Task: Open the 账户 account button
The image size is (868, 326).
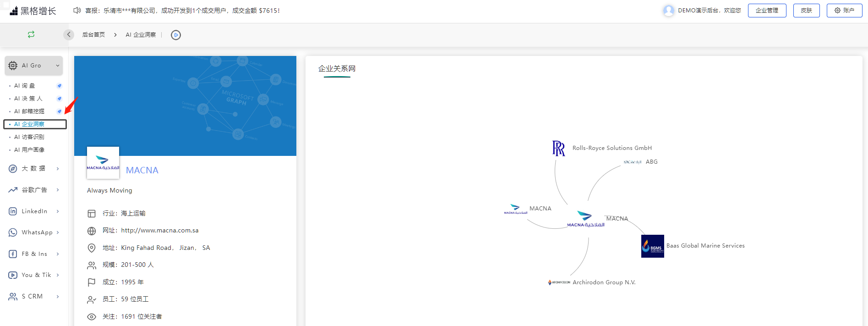Action: 844,11
